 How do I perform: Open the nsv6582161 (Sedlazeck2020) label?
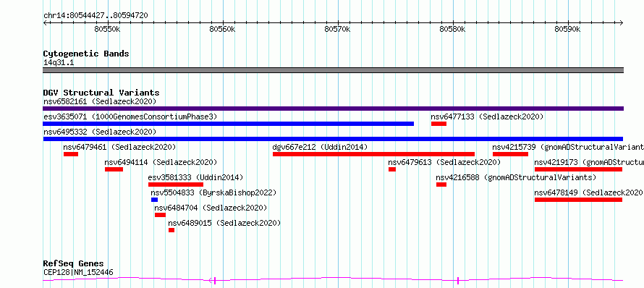pyautogui.click(x=100, y=101)
